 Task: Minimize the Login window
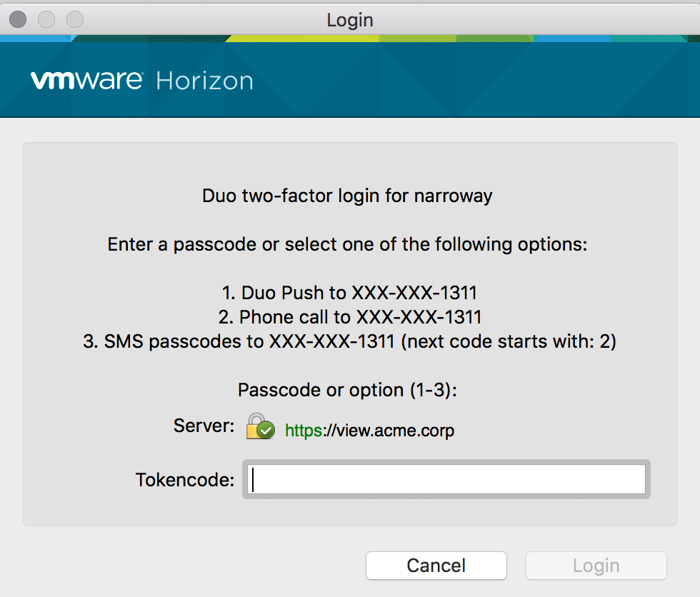pos(46,19)
